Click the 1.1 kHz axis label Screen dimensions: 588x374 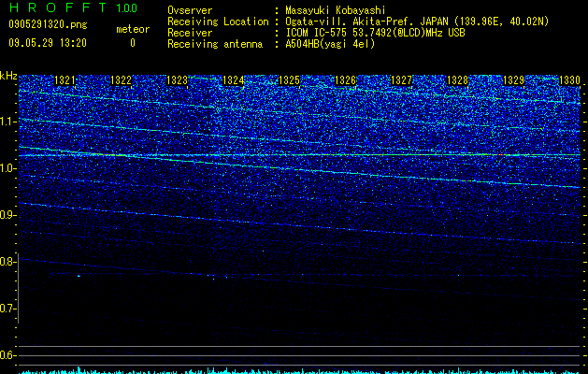(7, 122)
